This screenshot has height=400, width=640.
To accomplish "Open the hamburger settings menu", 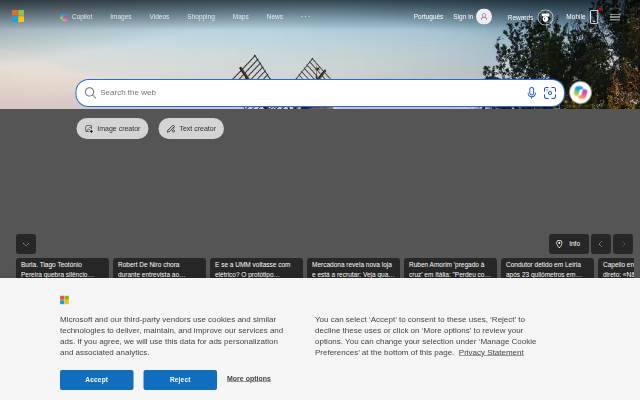I will (615, 17).
